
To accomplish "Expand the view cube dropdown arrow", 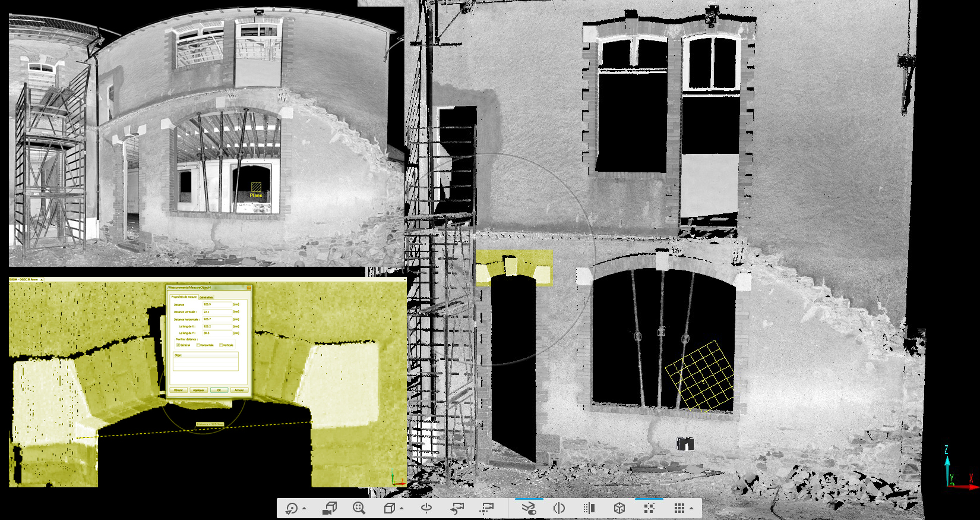I will coord(402,509).
